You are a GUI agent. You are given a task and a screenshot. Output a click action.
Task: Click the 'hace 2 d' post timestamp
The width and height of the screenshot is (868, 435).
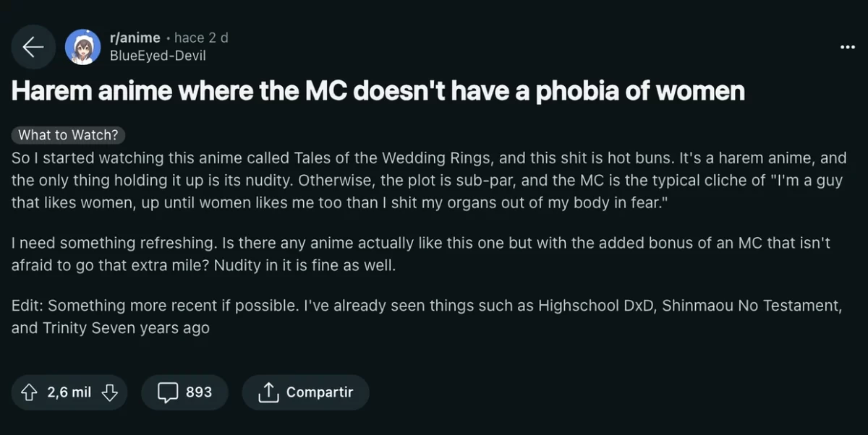click(201, 38)
